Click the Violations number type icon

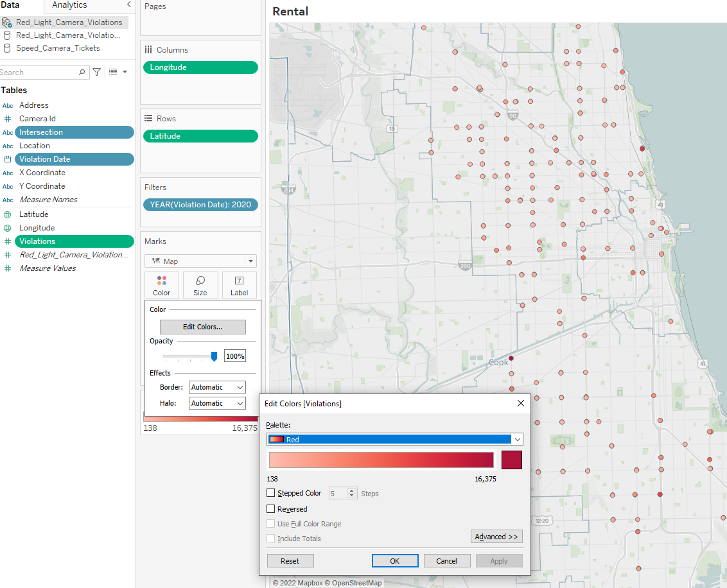click(x=8, y=241)
